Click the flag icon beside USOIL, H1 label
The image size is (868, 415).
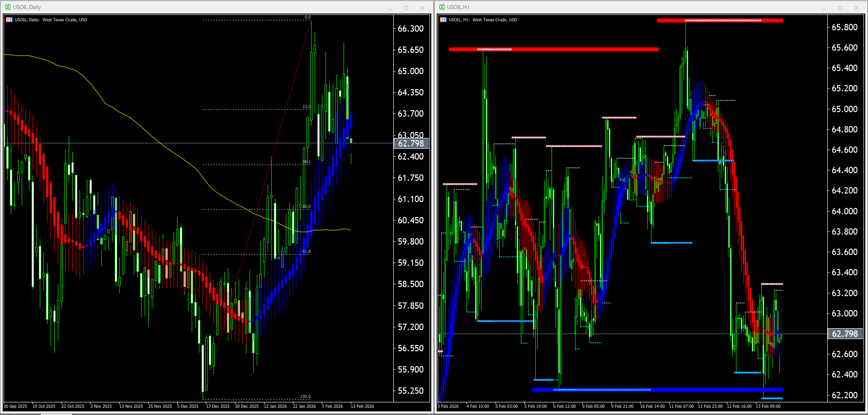tap(443, 20)
